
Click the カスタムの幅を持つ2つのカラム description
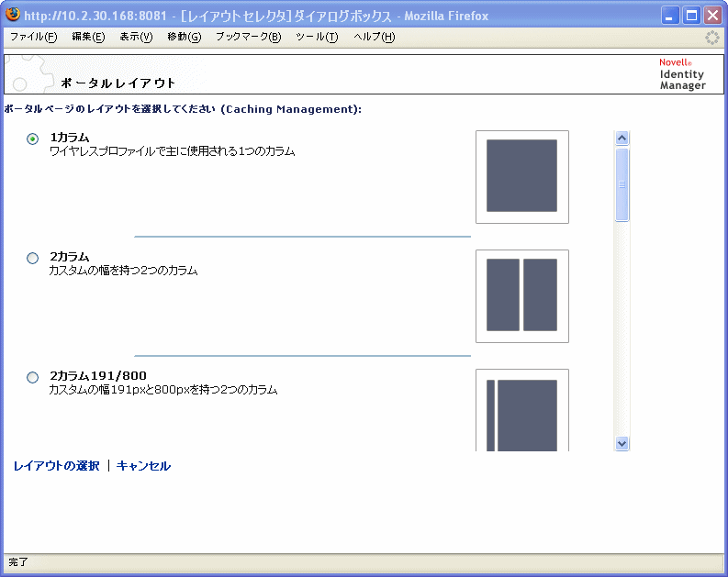[x=124, y=271]
